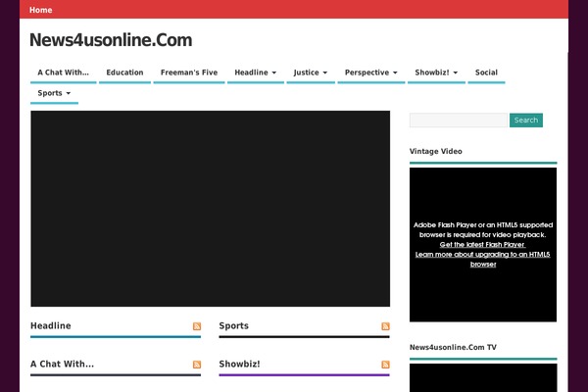Viewport: 588px width, 392px height.
Task: Go to Home in the red top bar
Action: click(x=41, y=10)
